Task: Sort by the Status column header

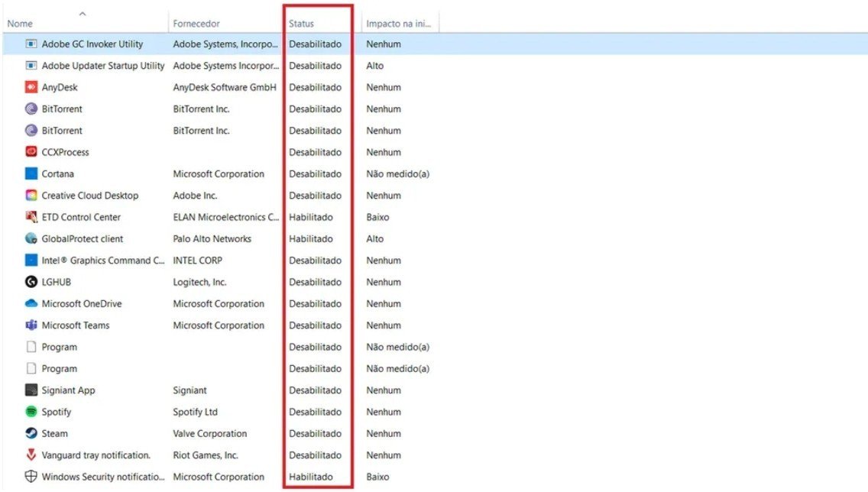Action: click(301, 24)
